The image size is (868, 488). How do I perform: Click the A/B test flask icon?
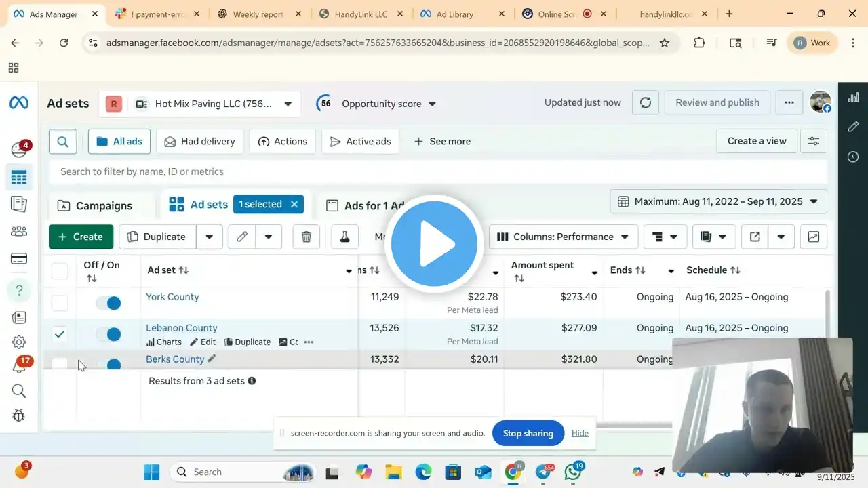pyautogui.click(x=344, y=237)
